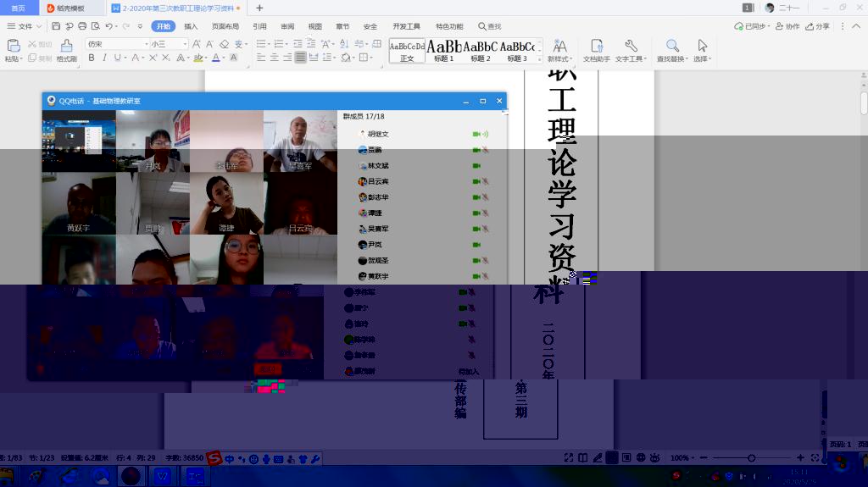Apply the 标题 1 heading style
868x487 pixels.
(444, 51)
